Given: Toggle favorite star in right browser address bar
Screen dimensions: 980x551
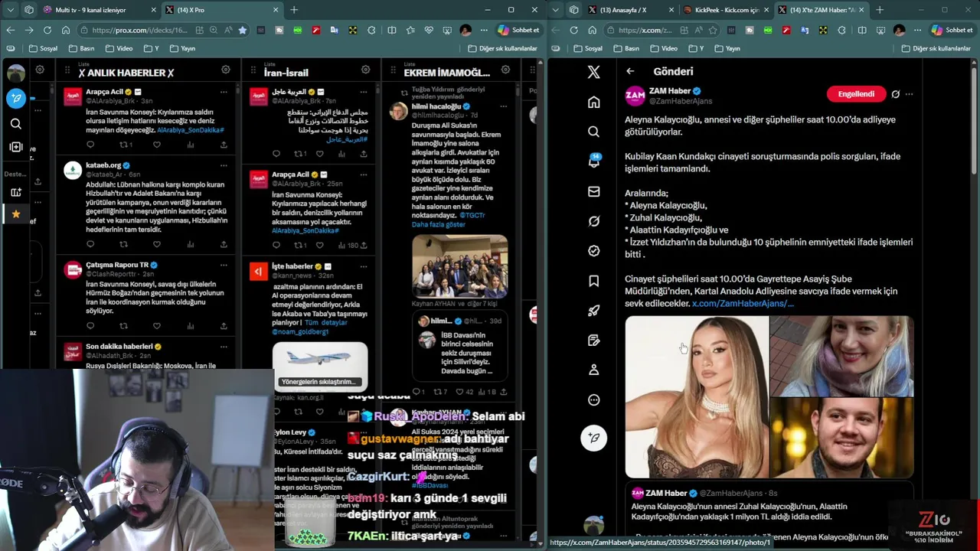Looking at the screenshot, I should (x=713, y=30).
